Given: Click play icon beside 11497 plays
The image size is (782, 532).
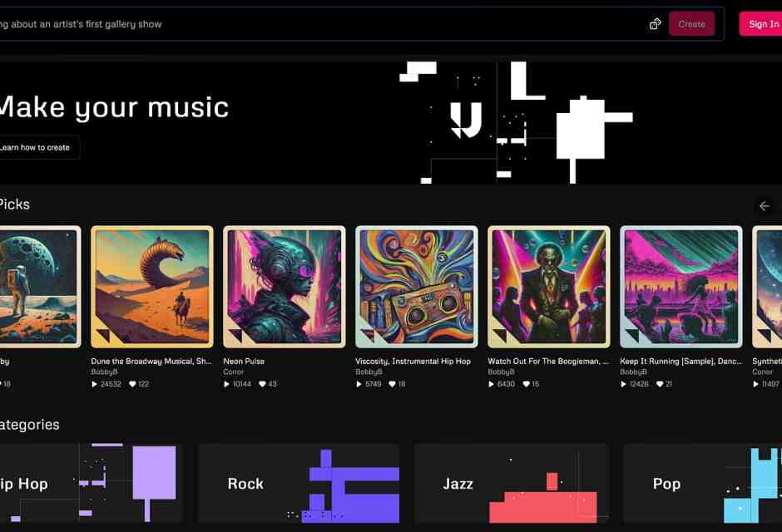Looking at the screenshot, I should 755,384.
